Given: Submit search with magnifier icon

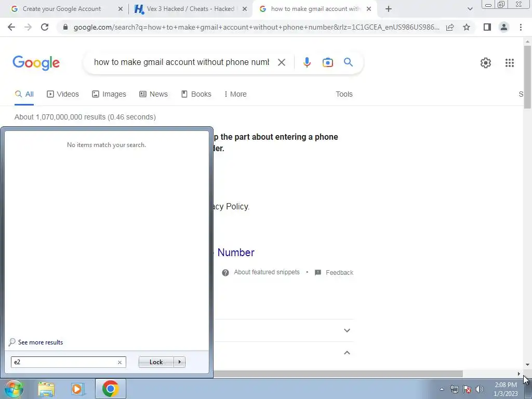Looking at the screenshot, I should click(348, 62).
